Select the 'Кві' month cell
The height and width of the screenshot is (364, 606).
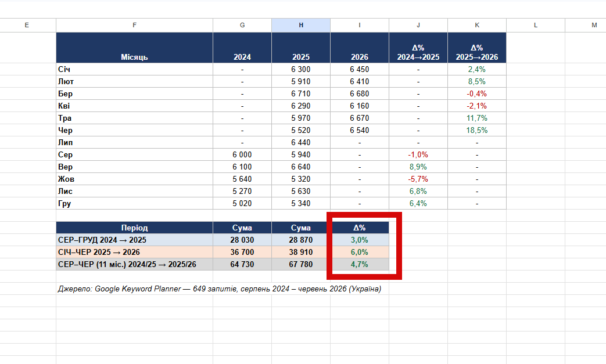(134, 106)
